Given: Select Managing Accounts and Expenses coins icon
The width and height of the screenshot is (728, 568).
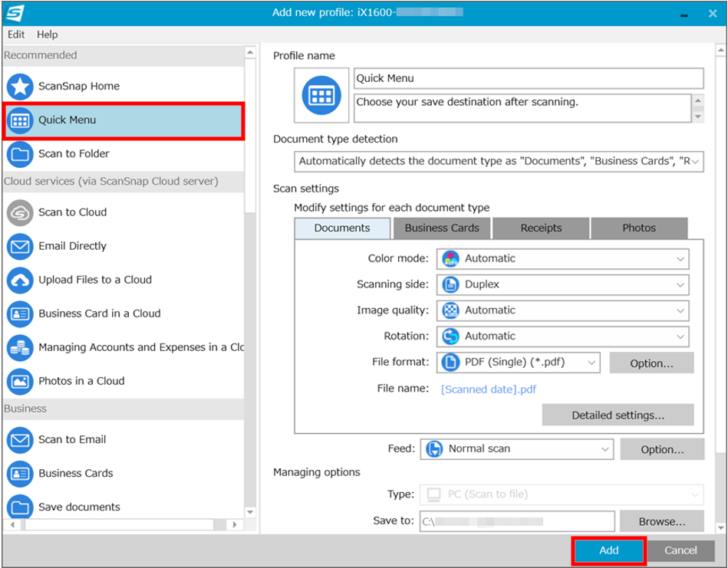Looking at the screenshot, I should tap(20, 347).
